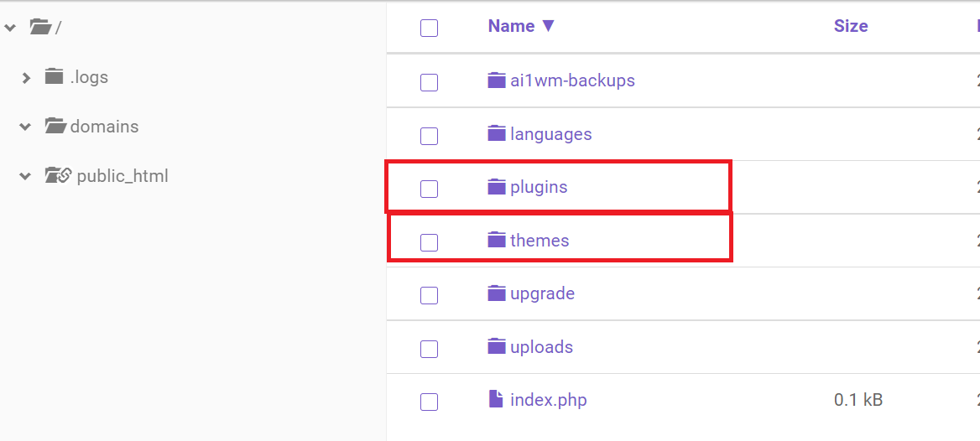The image size is (980, 441).
Task: Select public_html in the folder tree
Action: click(x=122, y=176)
